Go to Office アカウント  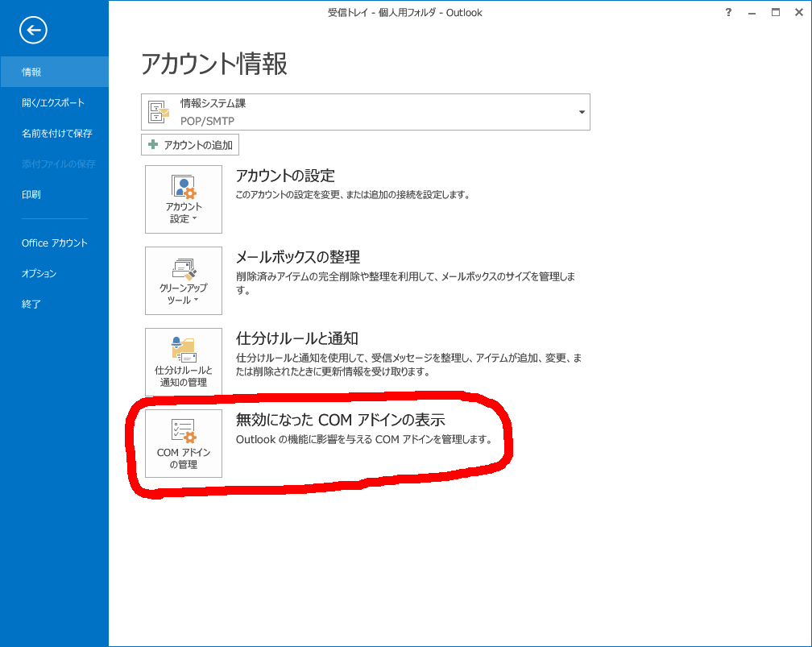pyautogui.click(x=55, y=243)
